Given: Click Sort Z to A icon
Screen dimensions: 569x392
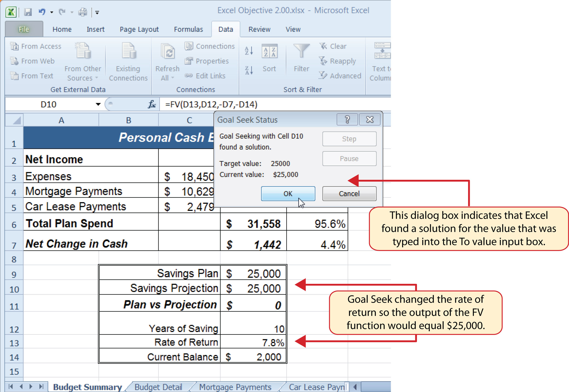Looking at the screenshot, I should tap(249, 70).
